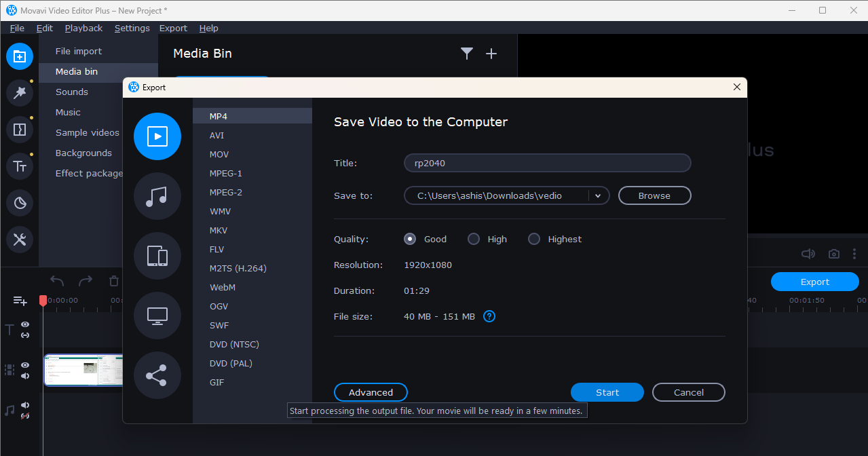Open the Edit menu
868x456 pixels.
[x=45, y=28]
